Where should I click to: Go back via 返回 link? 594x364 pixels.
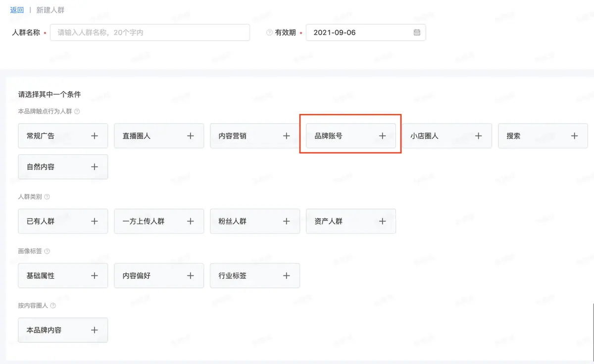(17, 10)
